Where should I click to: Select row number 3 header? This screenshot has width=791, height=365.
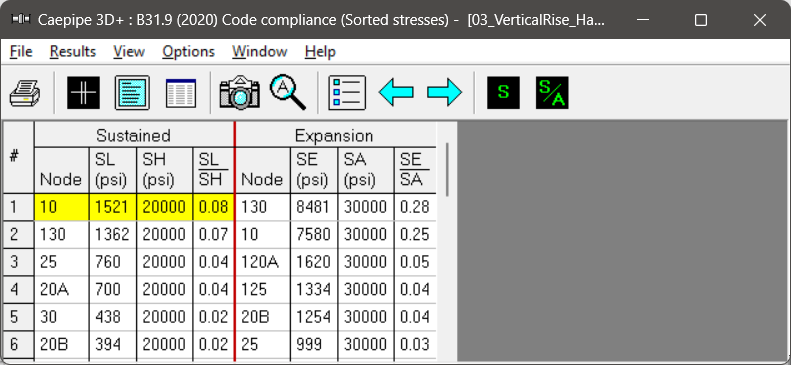pyautogui.click(x=18, y=262)
